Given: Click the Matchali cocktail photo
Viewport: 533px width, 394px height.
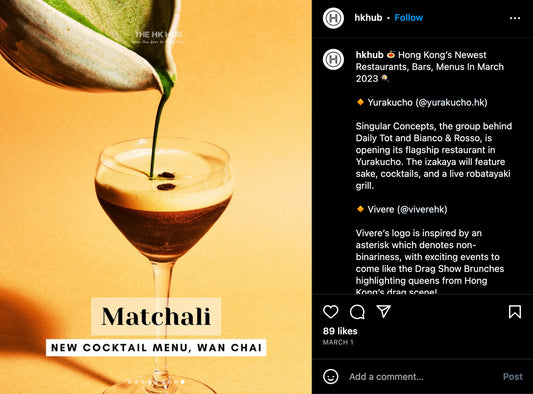Looking at the screenshot, I should click(x=156, y=197).
